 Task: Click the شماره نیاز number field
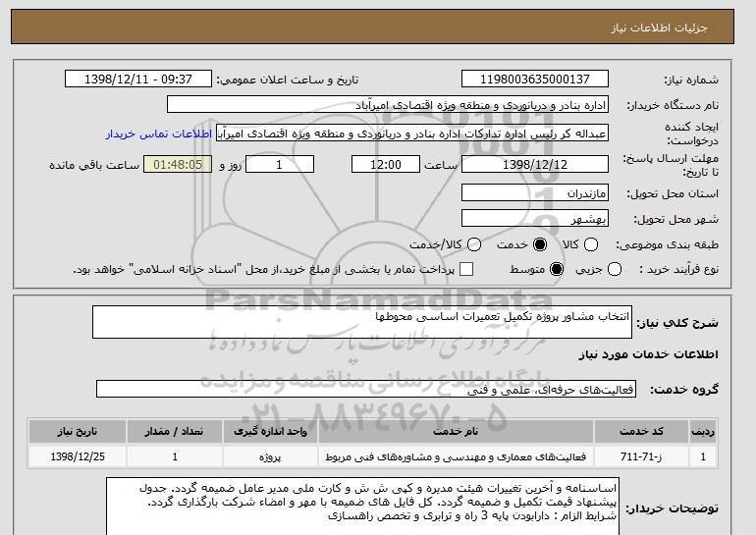(535, 80)
